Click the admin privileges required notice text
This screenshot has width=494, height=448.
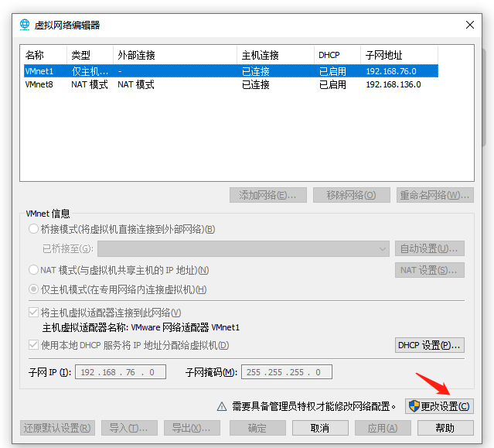(x=314, y=406)
